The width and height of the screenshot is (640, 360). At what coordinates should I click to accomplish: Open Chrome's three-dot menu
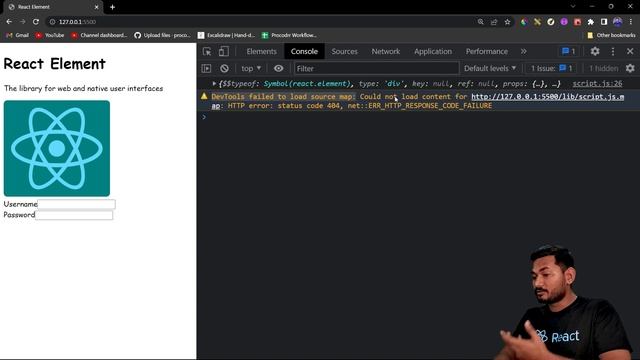tap(631, 22)
